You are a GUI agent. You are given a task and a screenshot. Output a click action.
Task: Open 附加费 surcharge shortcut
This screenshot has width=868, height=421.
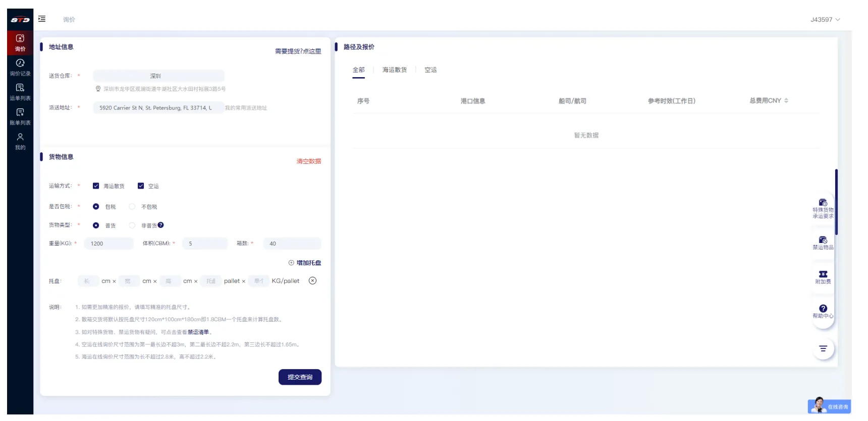pyautogui.click(x=823, y=277)
